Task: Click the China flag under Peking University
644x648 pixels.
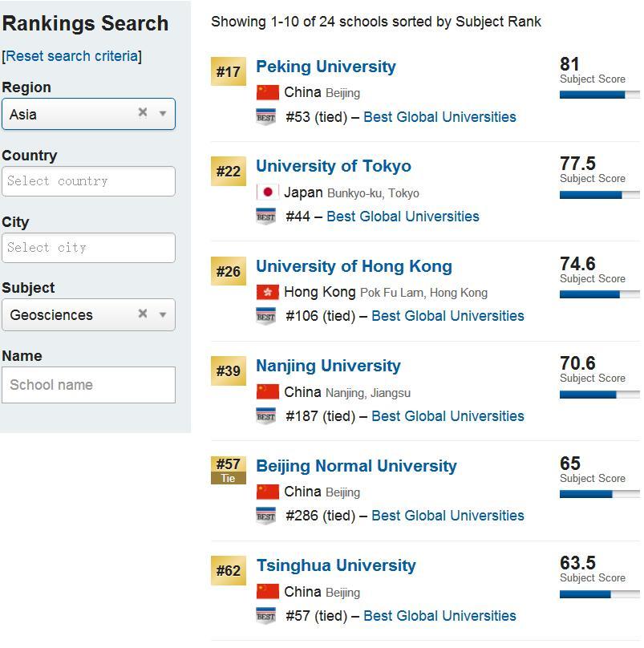Action: pos(267,93)
